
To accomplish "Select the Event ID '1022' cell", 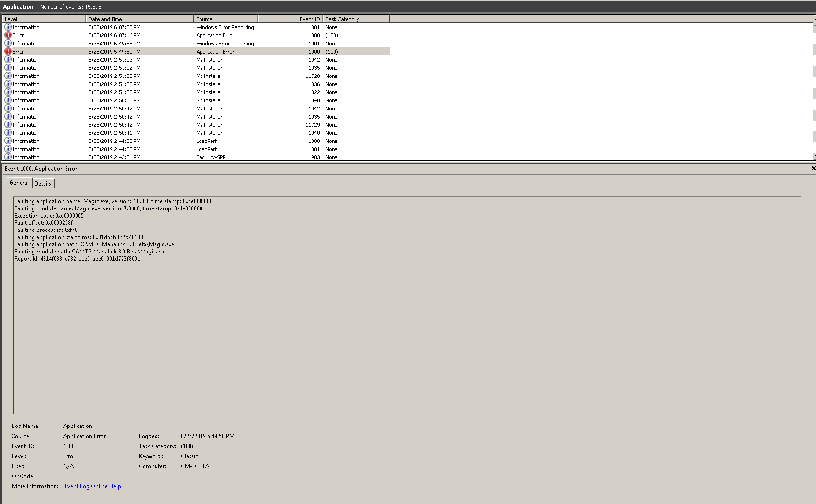I will point(314,92).
